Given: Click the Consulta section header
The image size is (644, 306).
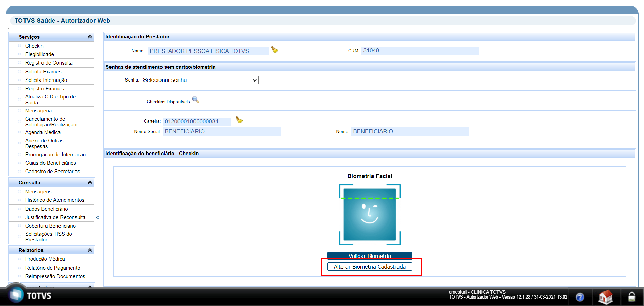Looking at the screenshot, I should coord(52,182).
